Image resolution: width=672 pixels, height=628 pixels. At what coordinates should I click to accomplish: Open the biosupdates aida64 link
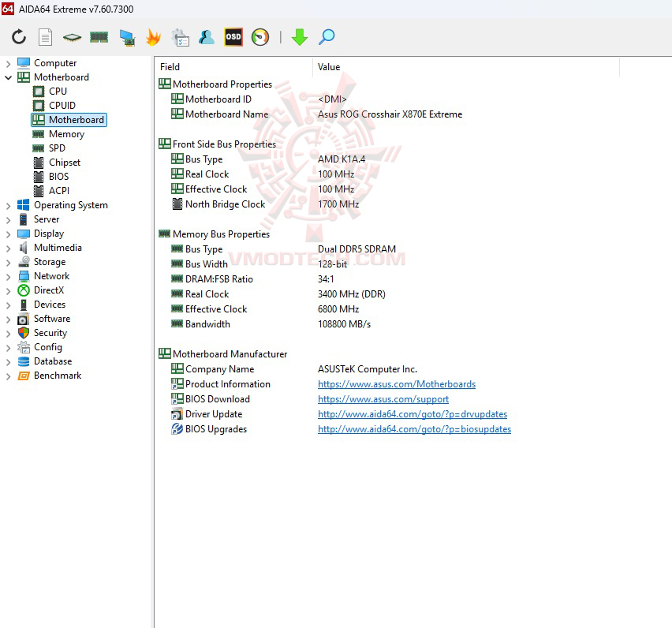coord(414,429)
